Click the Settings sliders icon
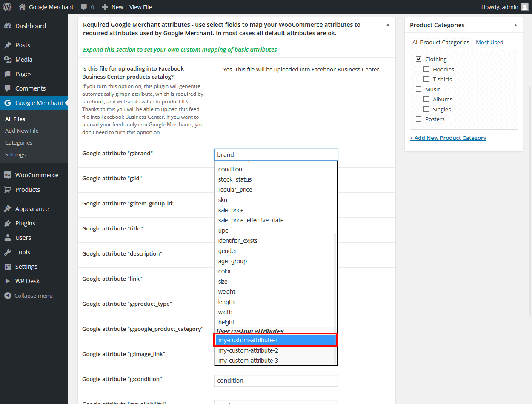Viewport: 532px width, 404px height. tap(8, 267)
